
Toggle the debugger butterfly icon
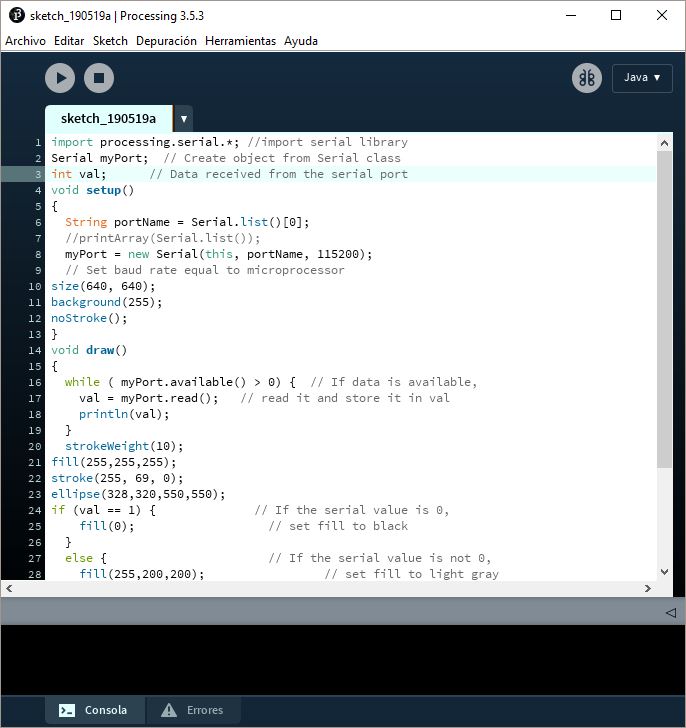coord(587,78)
